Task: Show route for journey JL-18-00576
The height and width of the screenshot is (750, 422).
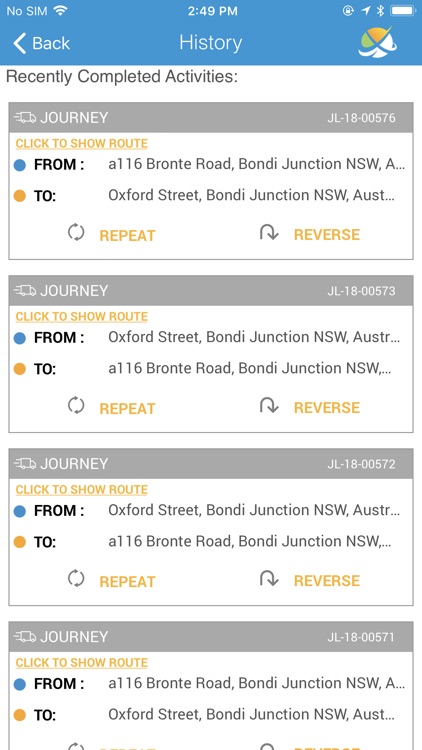Action: (x=82, y=143)
